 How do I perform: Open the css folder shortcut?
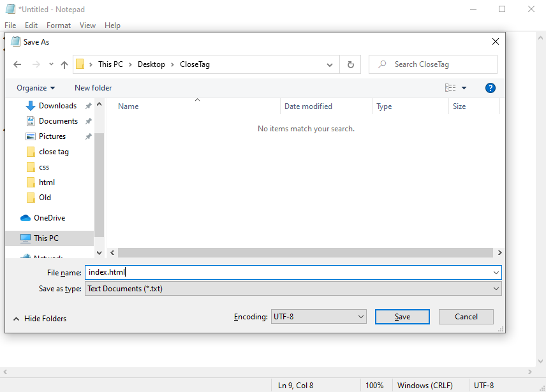coord(44,167)
